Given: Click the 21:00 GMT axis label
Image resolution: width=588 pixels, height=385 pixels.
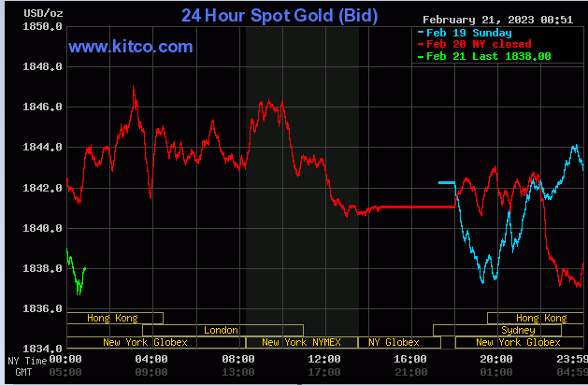Looking at the screenshot, I should click(409, 372).
